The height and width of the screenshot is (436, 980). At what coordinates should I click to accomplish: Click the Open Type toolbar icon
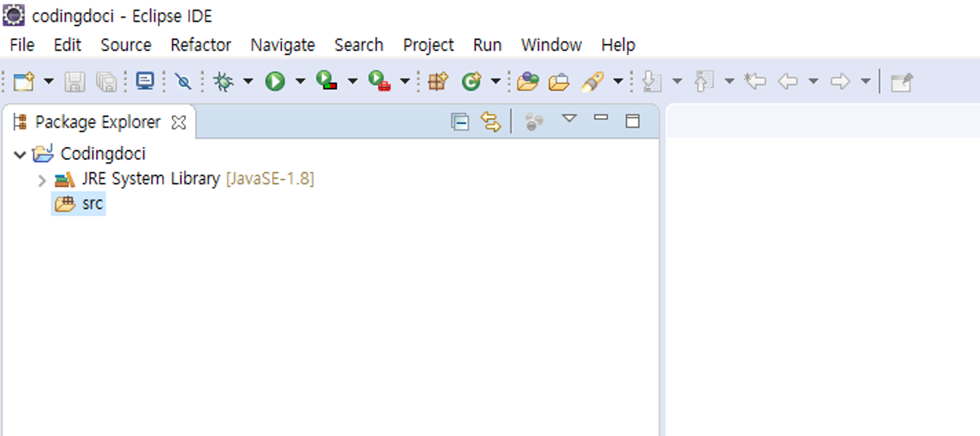pyautogui.click(x=528, y=82)
